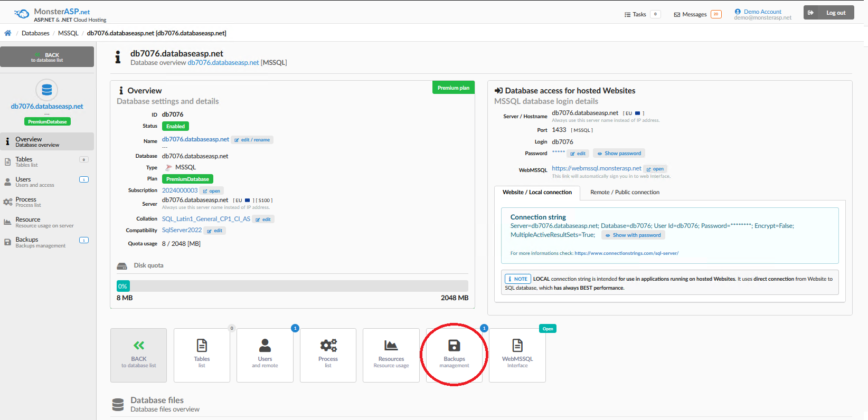The image size is (868, 420).
Task: Open subscription 2024000003 link
Action: (180, 190)
